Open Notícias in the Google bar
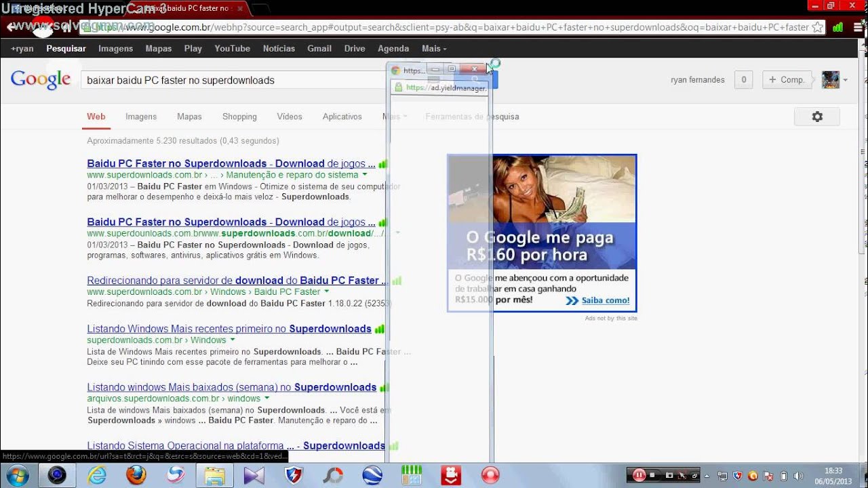Viewport: 868px width, 488px height. (x=279, y=49)
